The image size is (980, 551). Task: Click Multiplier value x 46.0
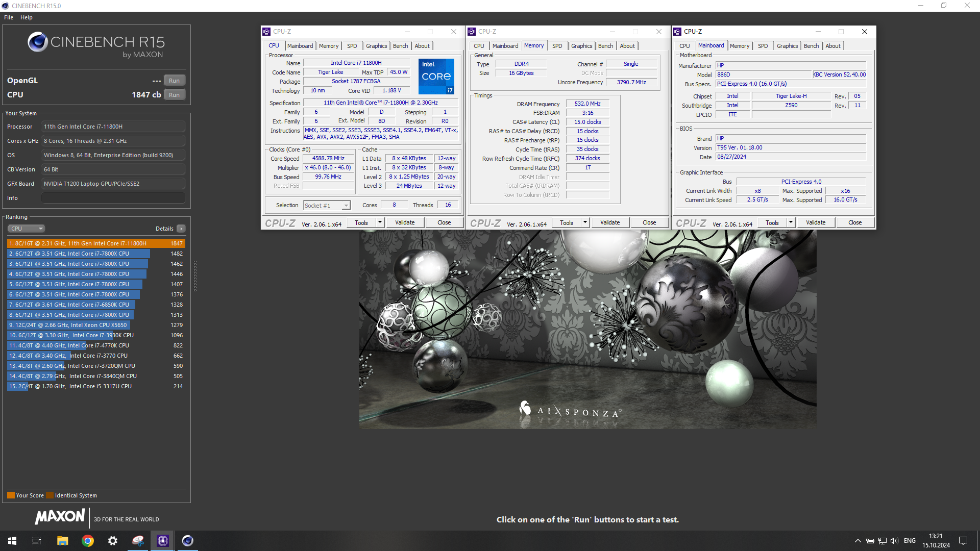[x=328, y=168]
